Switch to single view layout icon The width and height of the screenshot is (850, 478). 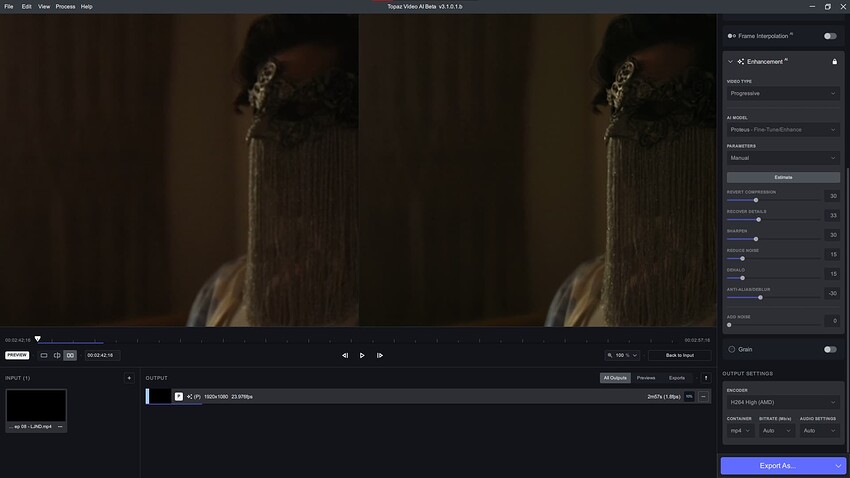coord(44,355)
